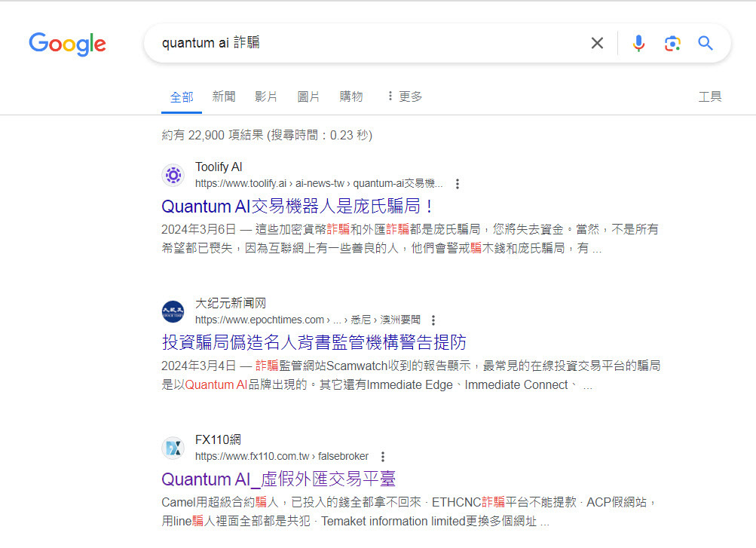
Task: Click the FX110網 site favicon
Action: [173, 449]
